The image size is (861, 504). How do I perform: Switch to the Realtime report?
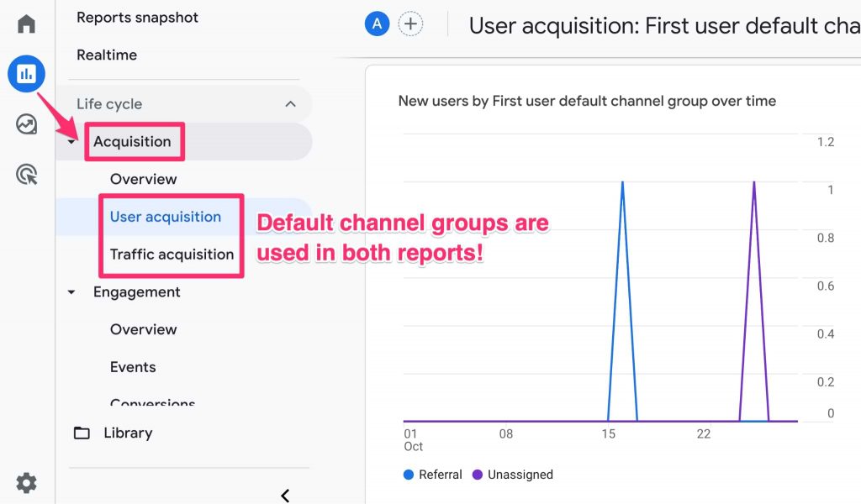tap(106, 55)
